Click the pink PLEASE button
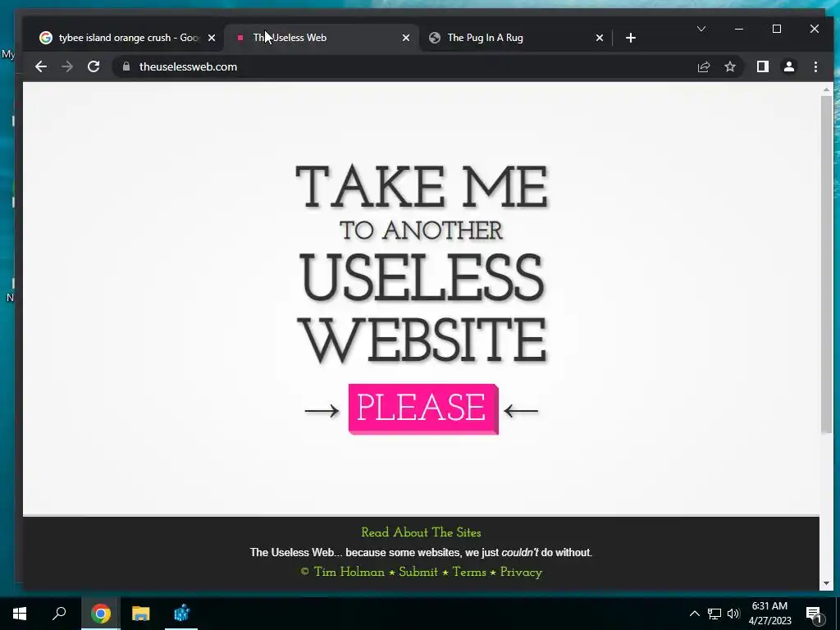The width and height of the screenshot is (840, 630). (x=423, y=409)
